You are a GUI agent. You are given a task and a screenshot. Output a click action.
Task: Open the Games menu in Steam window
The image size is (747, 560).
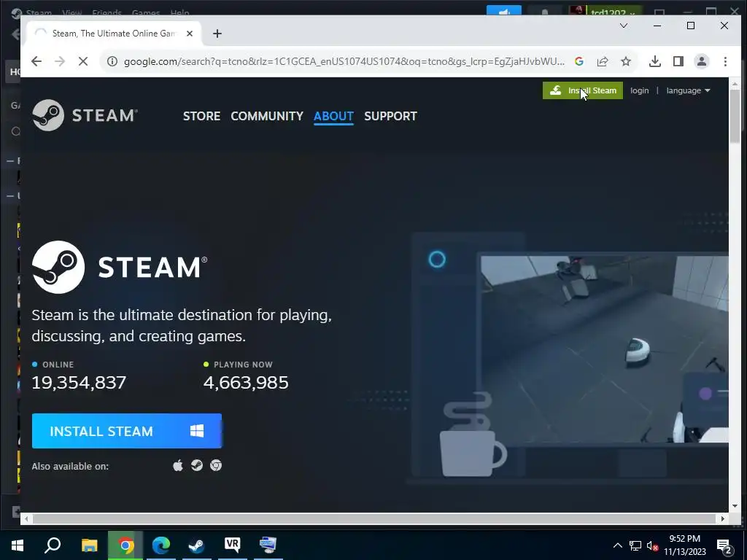(x=145, y=13)
